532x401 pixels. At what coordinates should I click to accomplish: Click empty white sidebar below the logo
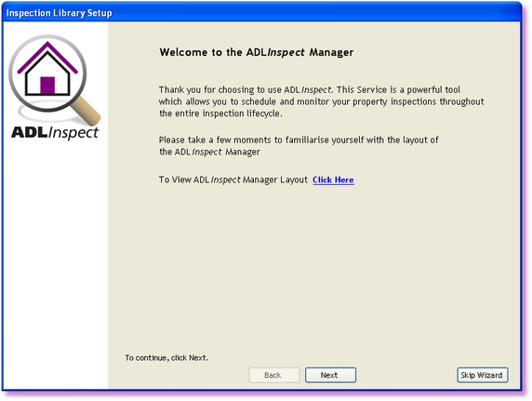tap(55, 258)
